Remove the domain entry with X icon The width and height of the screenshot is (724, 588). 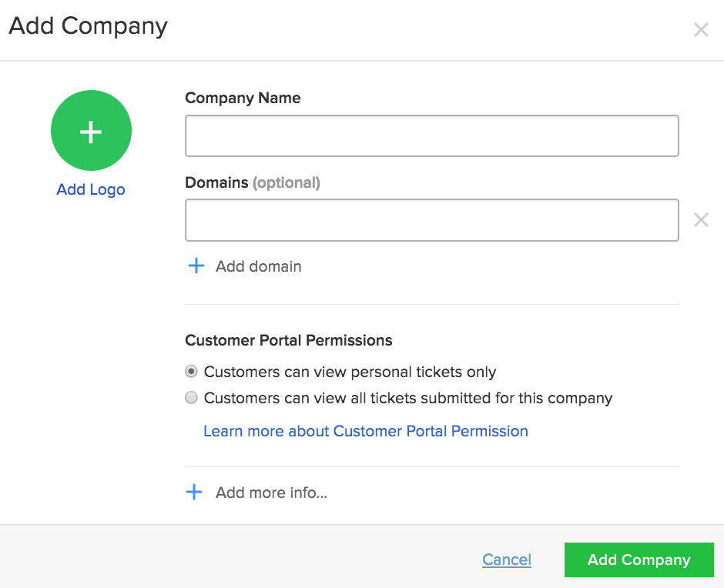pos(701,220)
